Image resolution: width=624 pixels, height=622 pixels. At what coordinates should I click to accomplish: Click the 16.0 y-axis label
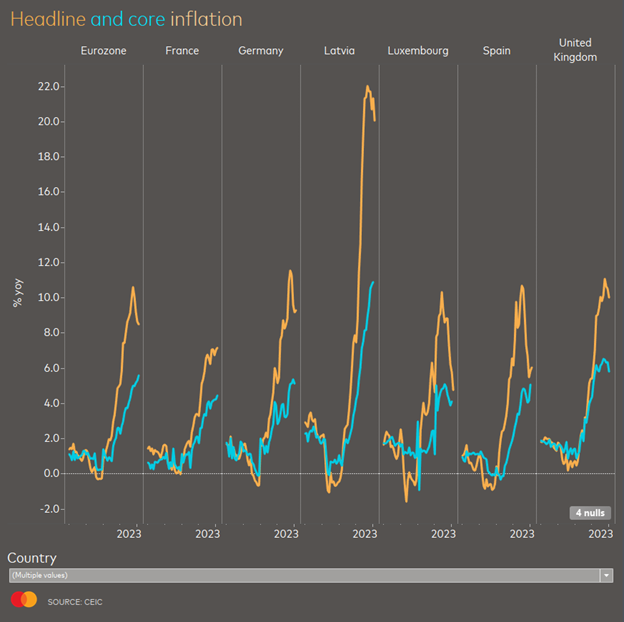49,192
